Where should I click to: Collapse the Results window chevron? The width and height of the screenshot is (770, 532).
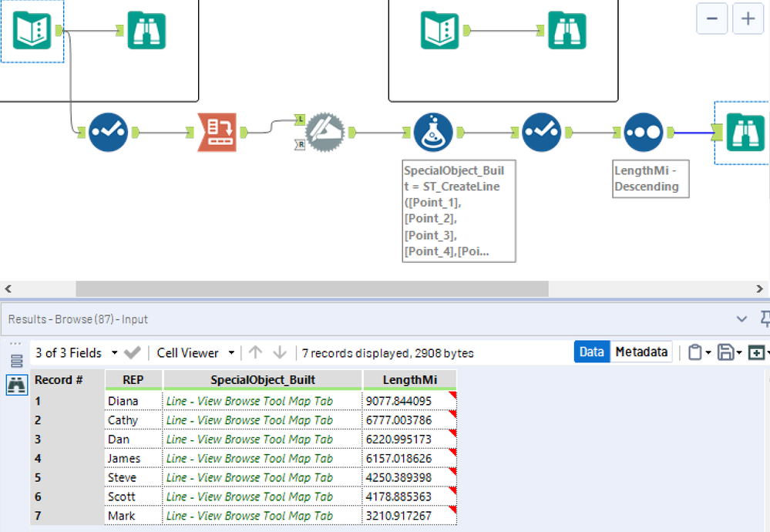[x=741, y=319]
